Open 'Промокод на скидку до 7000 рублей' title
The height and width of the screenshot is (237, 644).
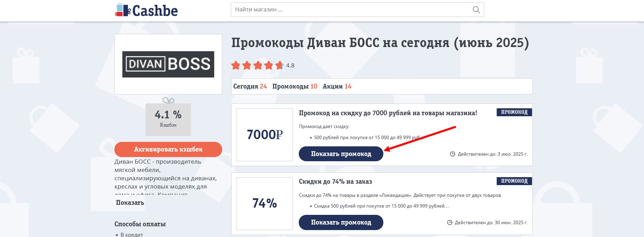click(388, 113)
